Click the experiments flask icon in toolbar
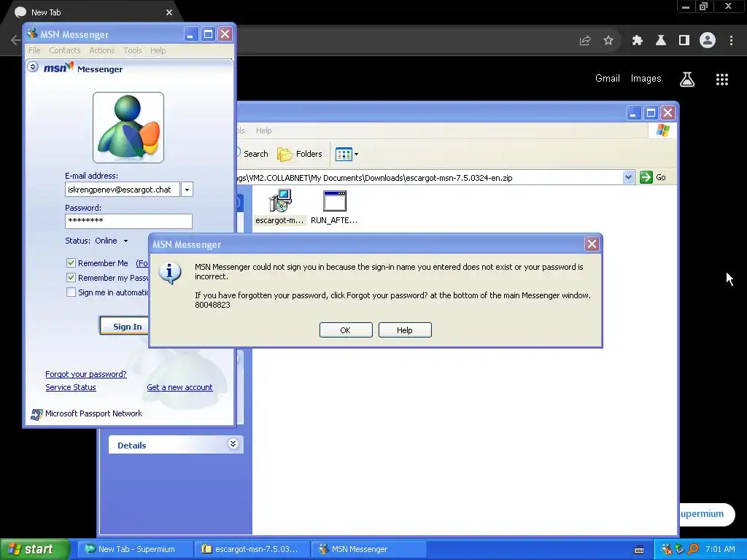The image size is (747, 560). coord(661,41)
